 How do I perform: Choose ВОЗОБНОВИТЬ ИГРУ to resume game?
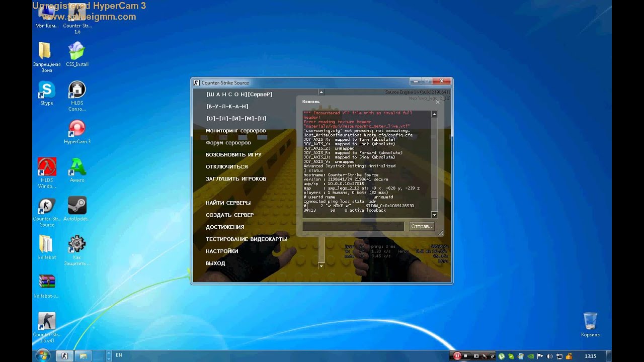click(233, 155)
